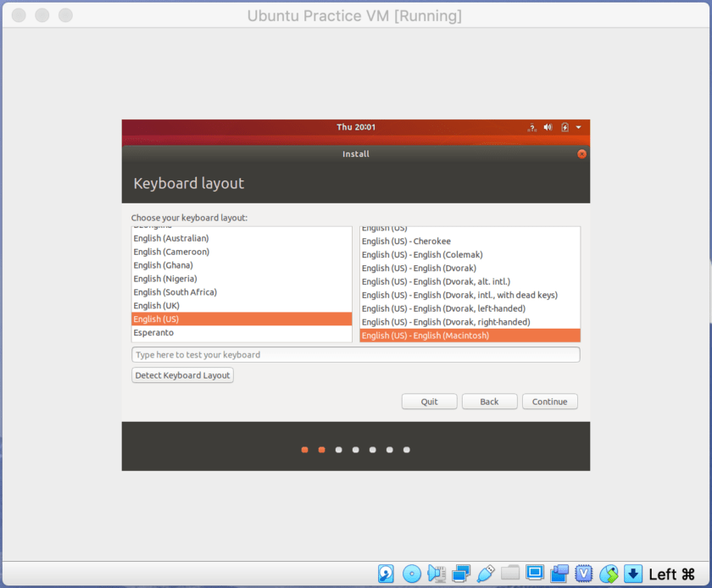Click the Ubuntu battery charging icon
The image size is (712, 588).
565,127
